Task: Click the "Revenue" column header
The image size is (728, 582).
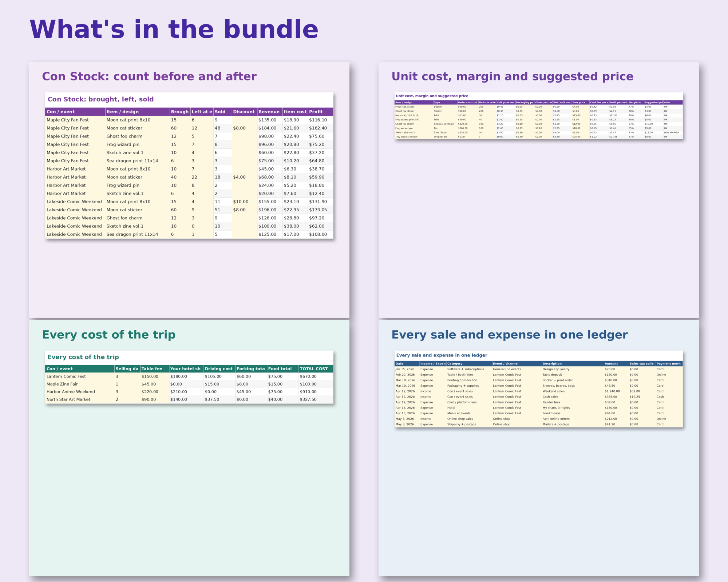Action: click(269, 112)
